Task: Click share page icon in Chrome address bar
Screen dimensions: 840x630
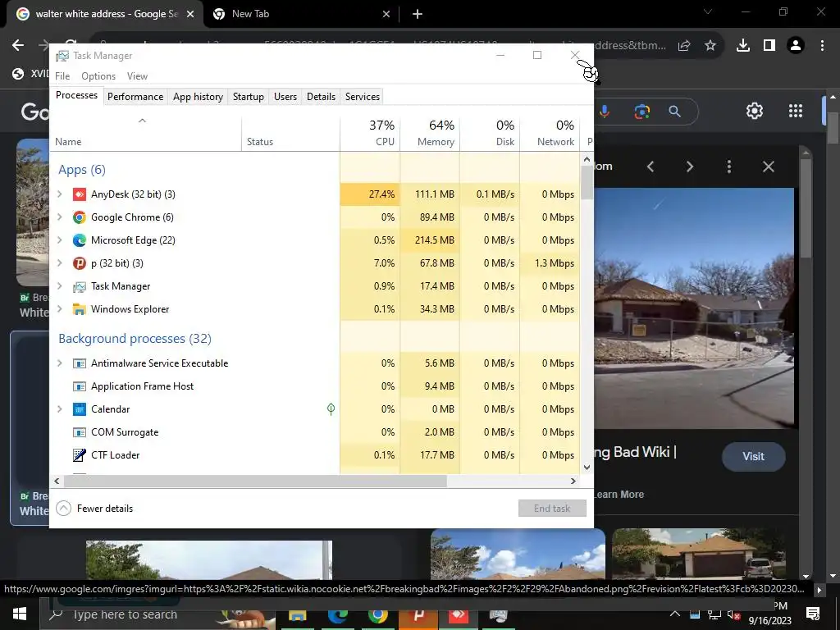Action: (684, 46)
